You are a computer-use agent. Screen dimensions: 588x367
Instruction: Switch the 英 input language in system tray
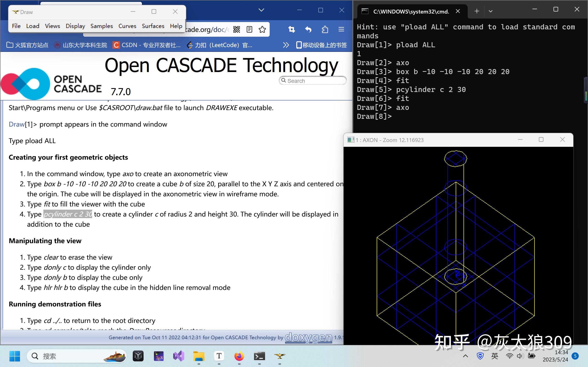pos(495,356)
